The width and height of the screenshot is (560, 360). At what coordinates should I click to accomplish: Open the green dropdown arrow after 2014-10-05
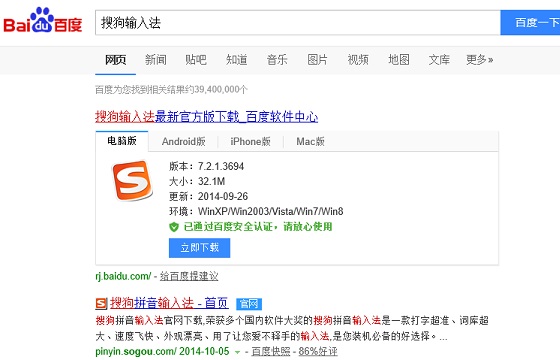point(237,352)
